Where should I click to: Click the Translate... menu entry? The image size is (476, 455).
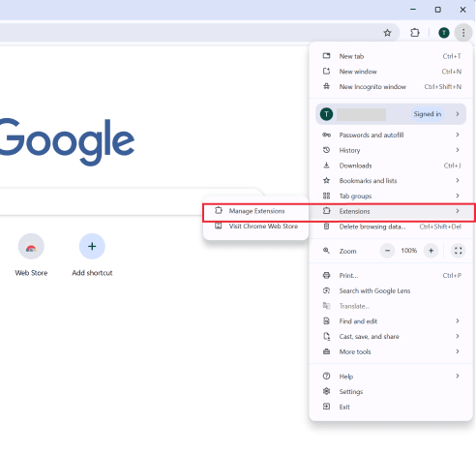point(391,306)
